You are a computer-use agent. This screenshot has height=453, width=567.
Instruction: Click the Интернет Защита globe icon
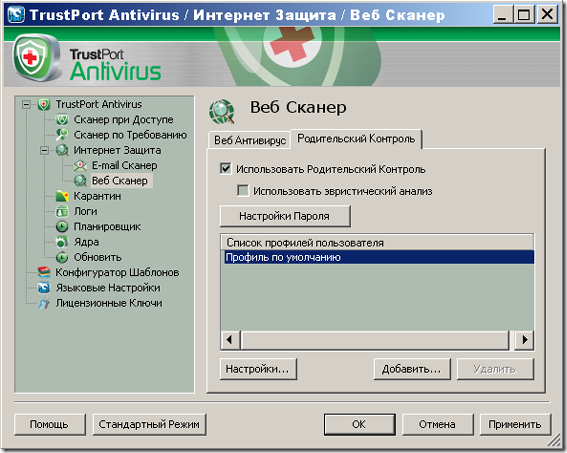coord(62,150)
